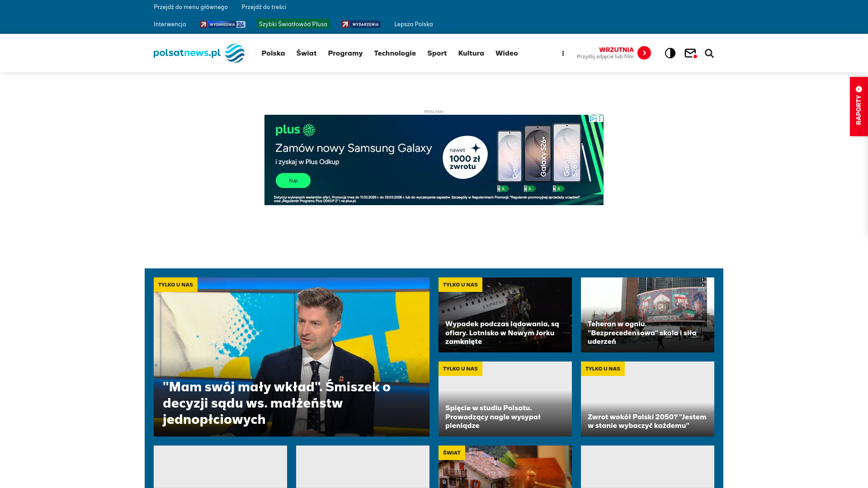Open the Zwrot wokół Polski 2050 article
Screen dimensions: 868x488
pyautogui.click(x=647, y=399)
